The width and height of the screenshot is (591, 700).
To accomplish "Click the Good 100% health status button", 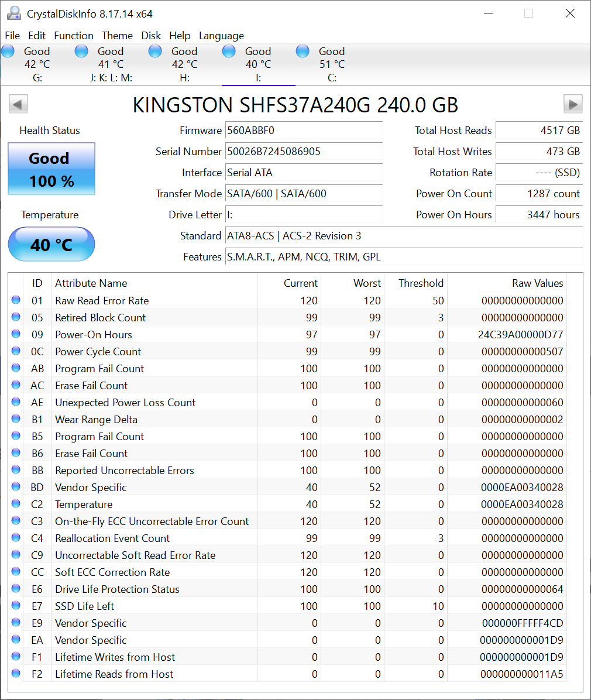I will [x=51, y=169].
